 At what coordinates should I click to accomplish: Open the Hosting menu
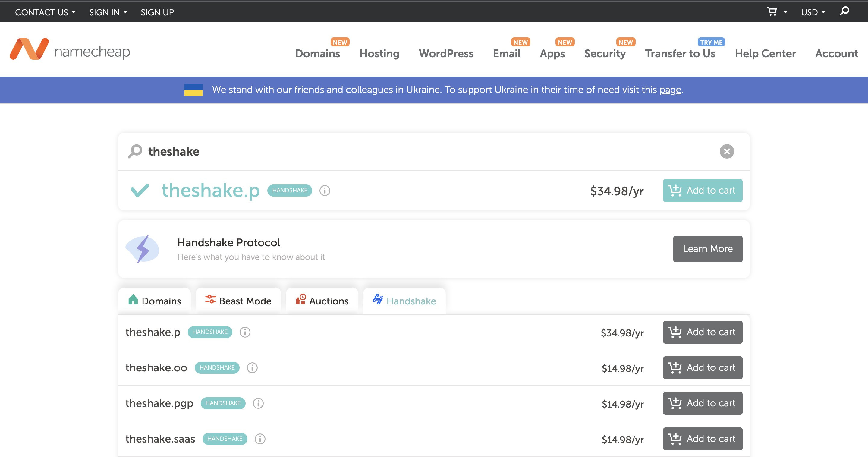(379, 54)
